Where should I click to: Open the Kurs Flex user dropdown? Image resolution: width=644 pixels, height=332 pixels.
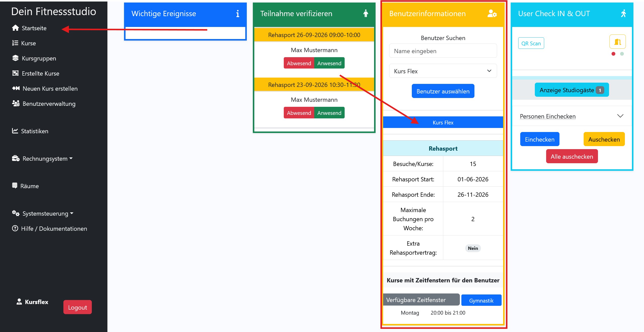pyautogui.click(x=443, y=71)
